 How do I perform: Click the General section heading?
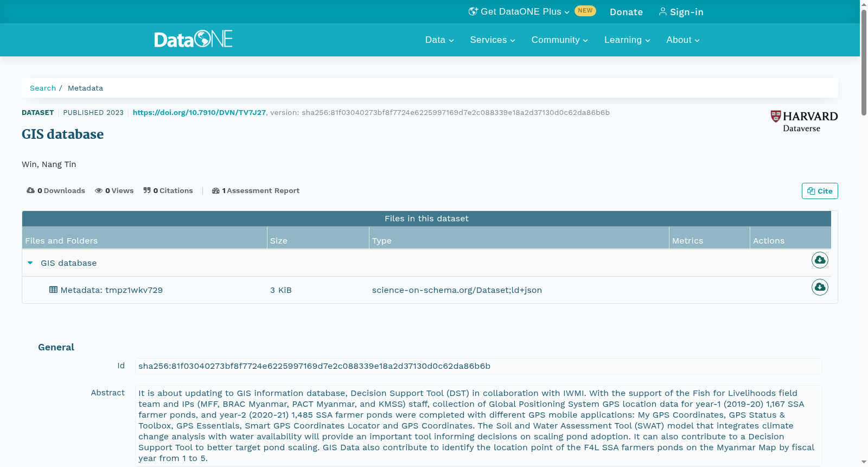point(56,347)
